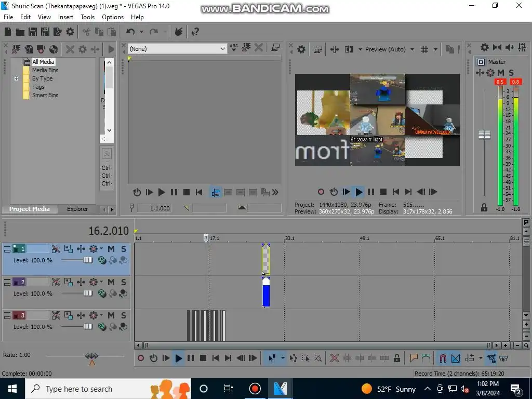Open Video Preview properties gear icon
Viewport: 532px width, 399px height.
(301, 49)
